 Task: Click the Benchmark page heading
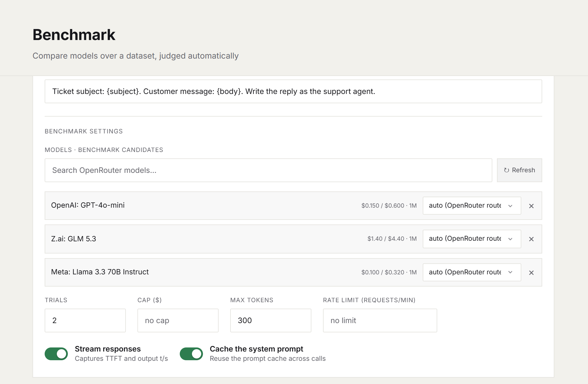(74, 35)
